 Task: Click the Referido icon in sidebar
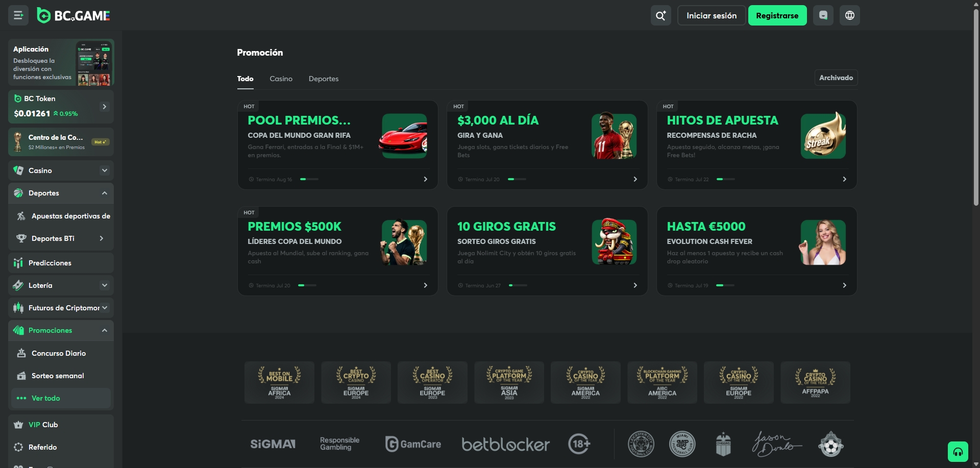click(x=18, y=447)
